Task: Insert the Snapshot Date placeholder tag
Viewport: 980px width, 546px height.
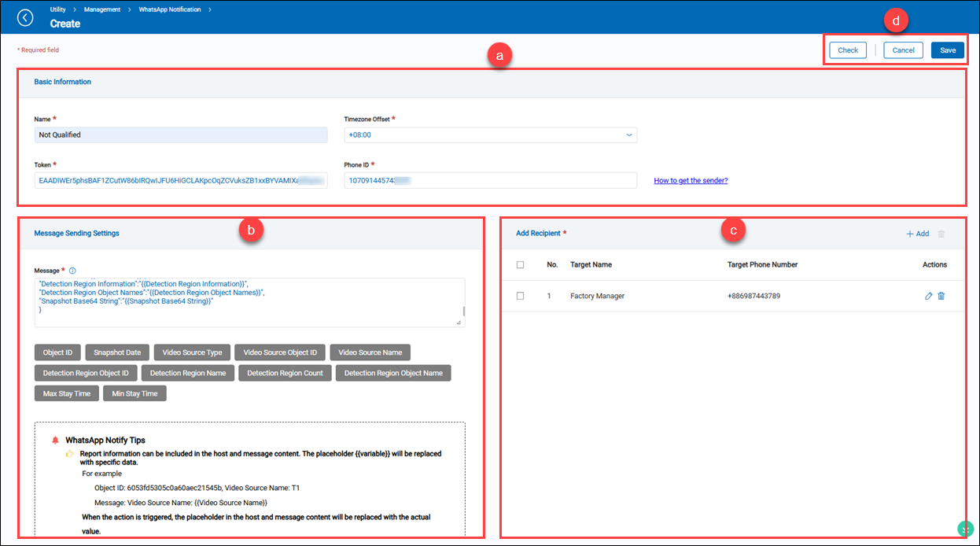Action: [x=117, y=352]
